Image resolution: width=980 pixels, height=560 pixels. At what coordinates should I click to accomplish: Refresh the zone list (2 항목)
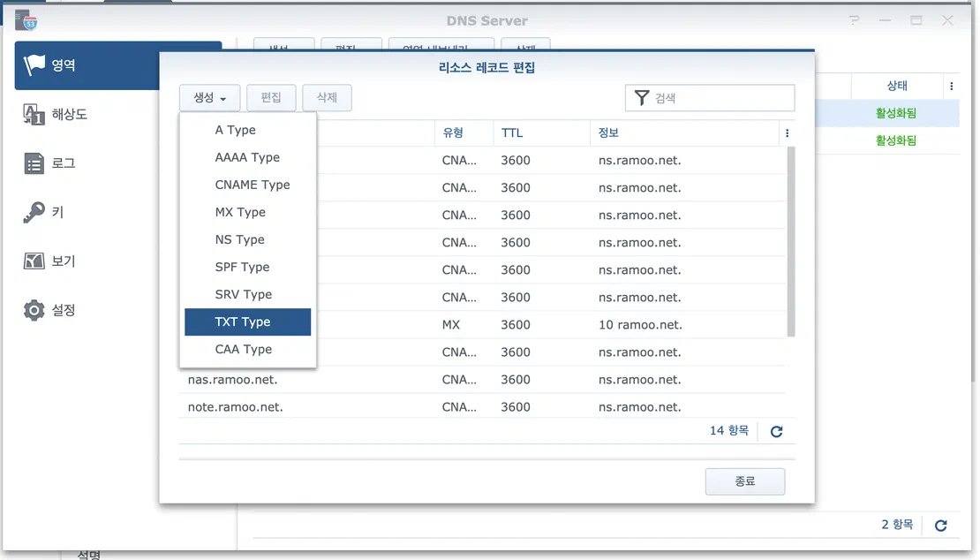[940, 526]
